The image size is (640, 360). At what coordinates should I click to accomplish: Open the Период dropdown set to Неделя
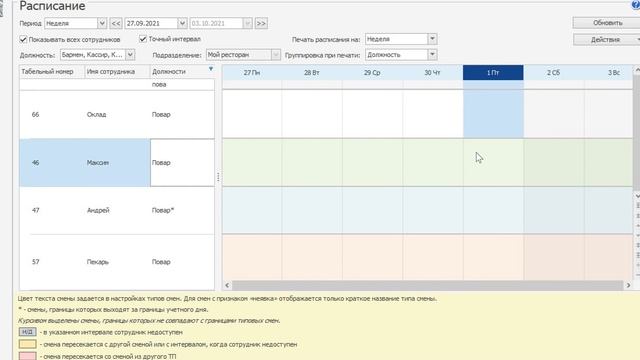pos(102,23)
